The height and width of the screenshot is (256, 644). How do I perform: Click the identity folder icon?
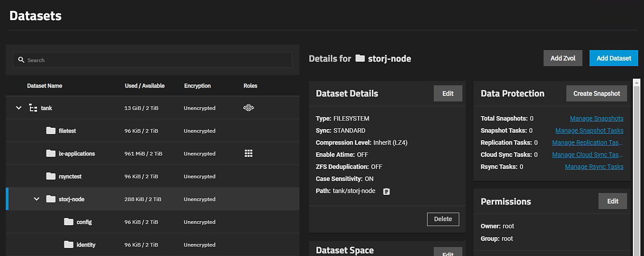pos(68,244)
